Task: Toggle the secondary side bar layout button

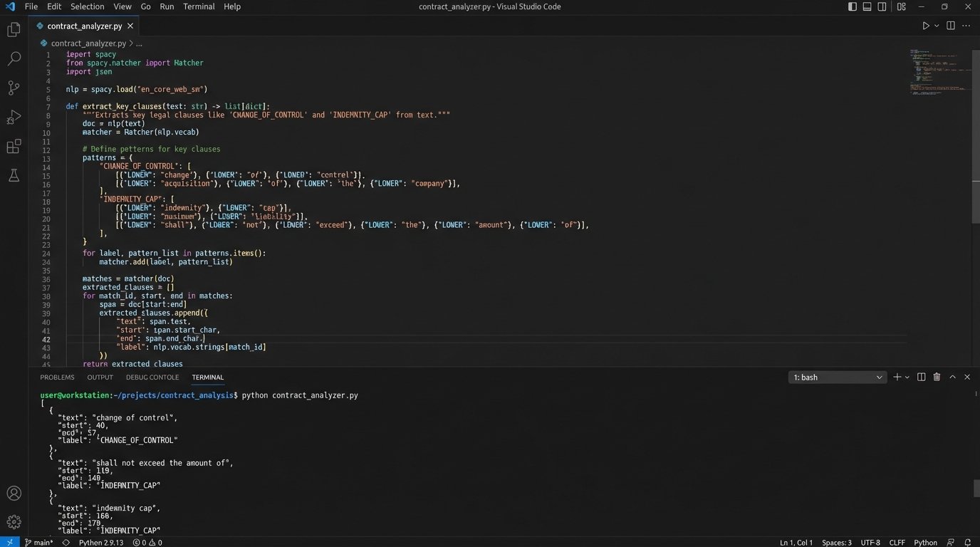Action: [882, 6]
